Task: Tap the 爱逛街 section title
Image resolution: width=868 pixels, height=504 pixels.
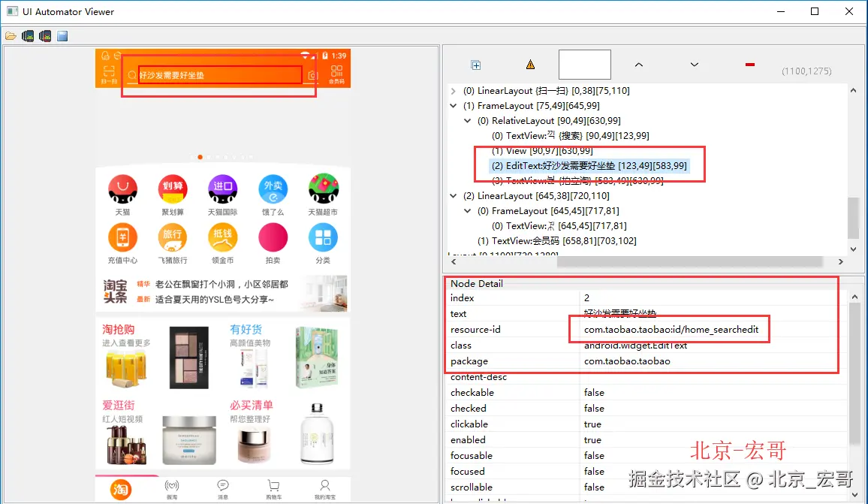Action: [x=118, y=406]
